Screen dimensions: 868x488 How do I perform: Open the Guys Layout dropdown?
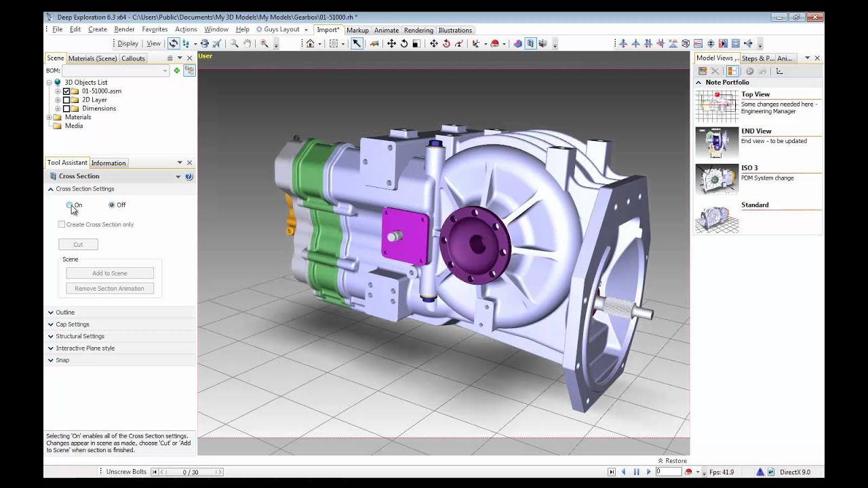(x=306, y=30)
